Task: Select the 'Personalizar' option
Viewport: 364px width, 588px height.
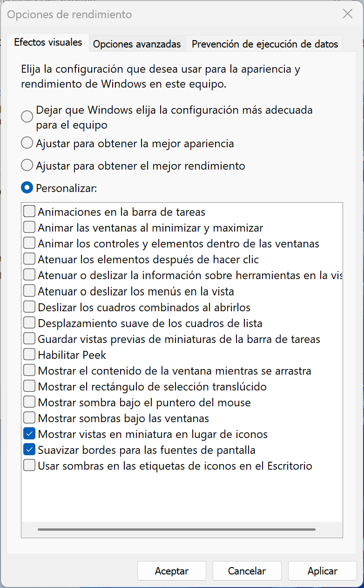Action: coord(27,188)
